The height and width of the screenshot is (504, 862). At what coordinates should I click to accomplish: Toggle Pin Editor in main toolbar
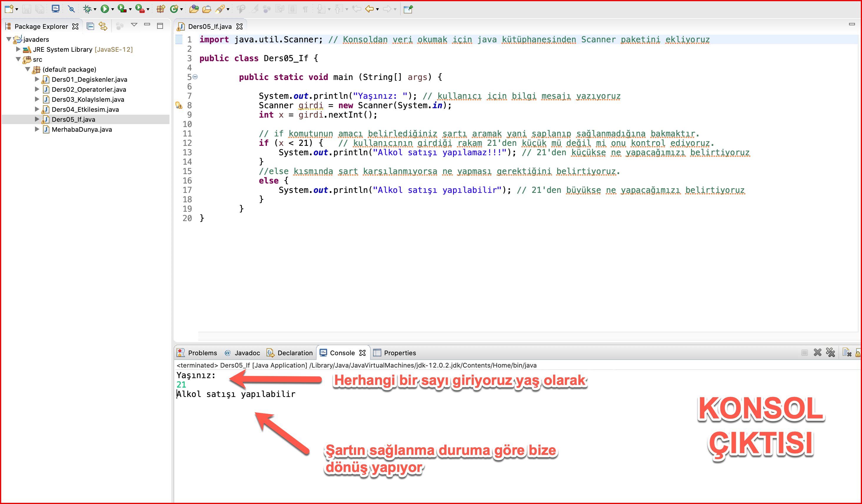click(x=408, y=9)
